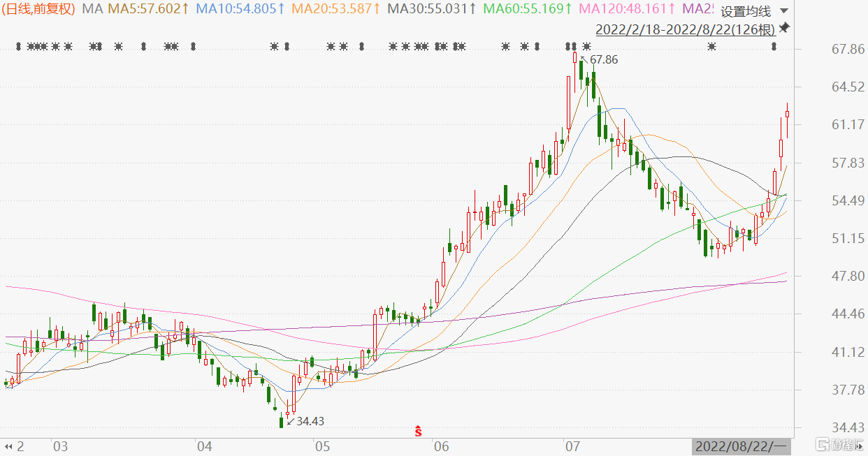Click the 设置均线 settings button
This screenshot has width=868, height=456.
(745, 11)
